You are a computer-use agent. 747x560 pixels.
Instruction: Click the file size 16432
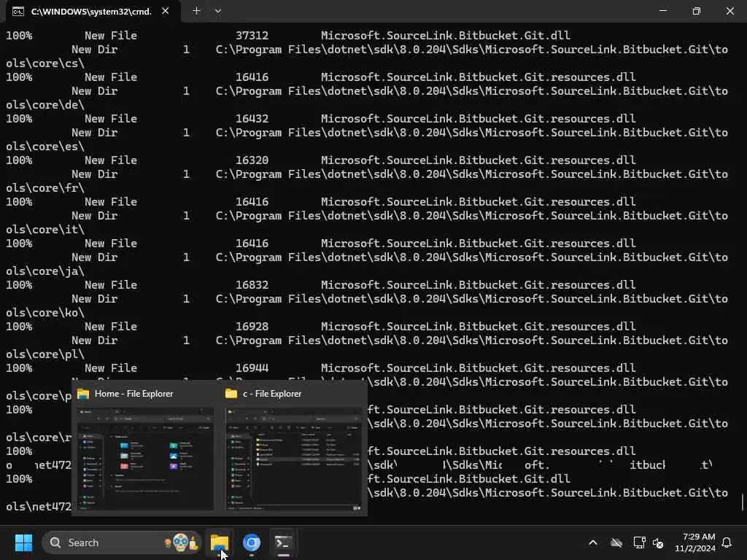(x=252, y=119)
